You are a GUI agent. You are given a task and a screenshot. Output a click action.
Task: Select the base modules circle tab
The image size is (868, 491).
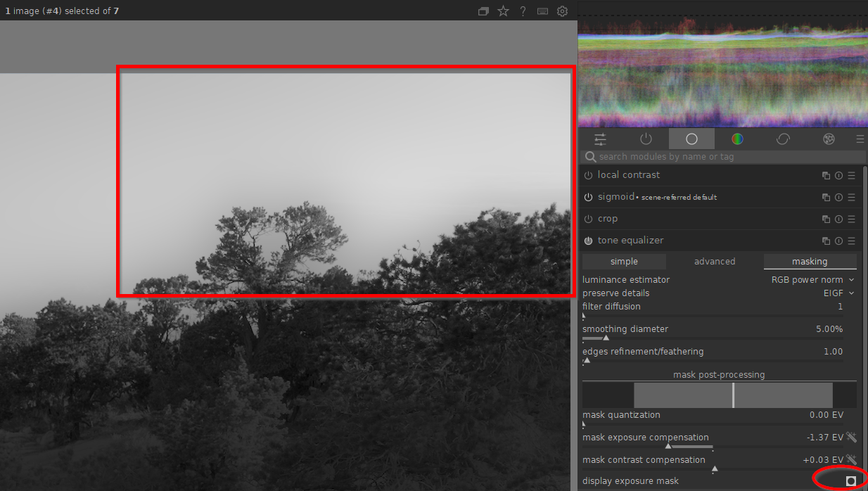[x=691, y=139]
